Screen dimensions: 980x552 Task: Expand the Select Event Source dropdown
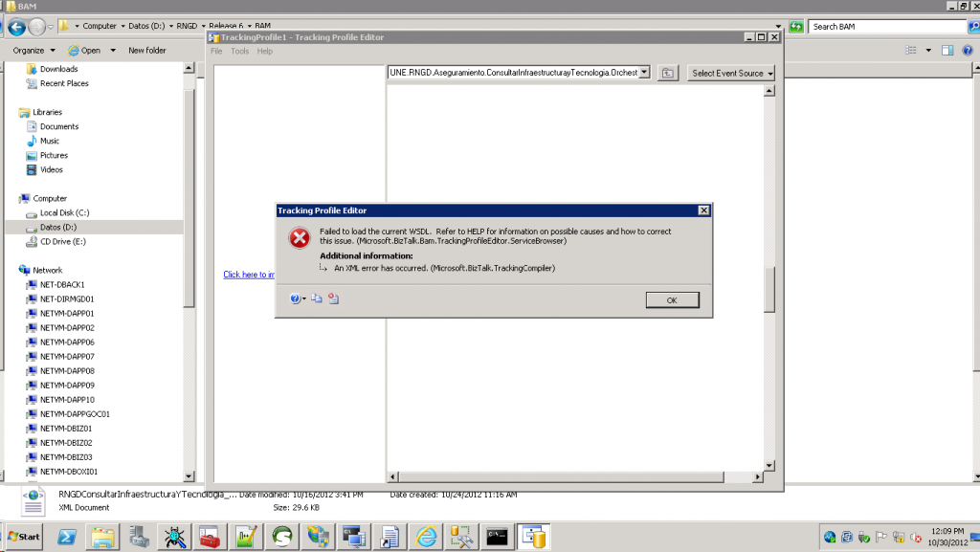[731, 73]
